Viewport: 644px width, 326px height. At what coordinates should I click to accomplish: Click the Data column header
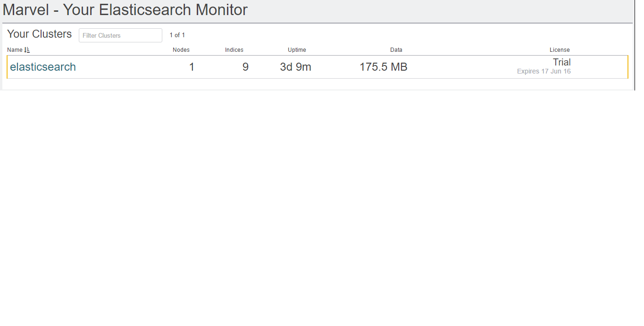tap(396, 50)
